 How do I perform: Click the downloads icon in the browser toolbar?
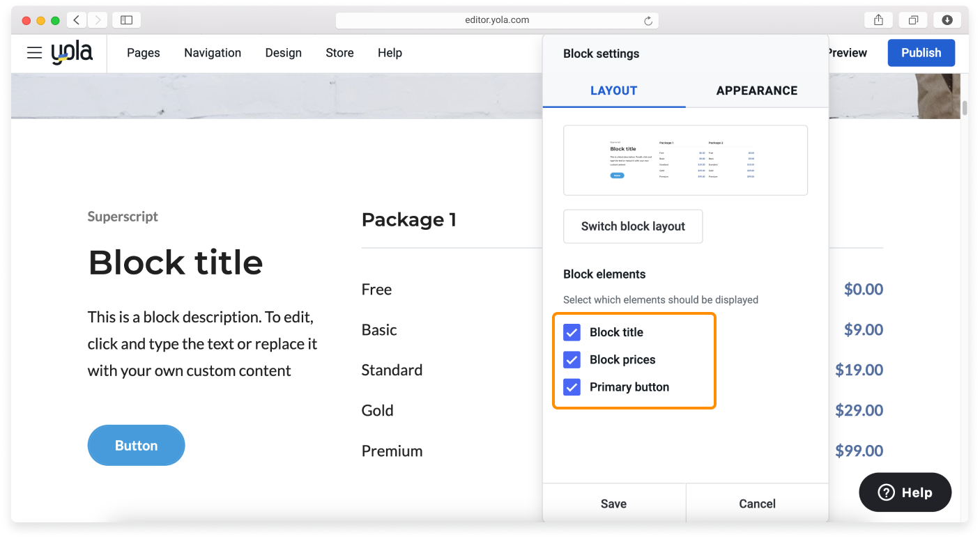click(x=947, y=19)
